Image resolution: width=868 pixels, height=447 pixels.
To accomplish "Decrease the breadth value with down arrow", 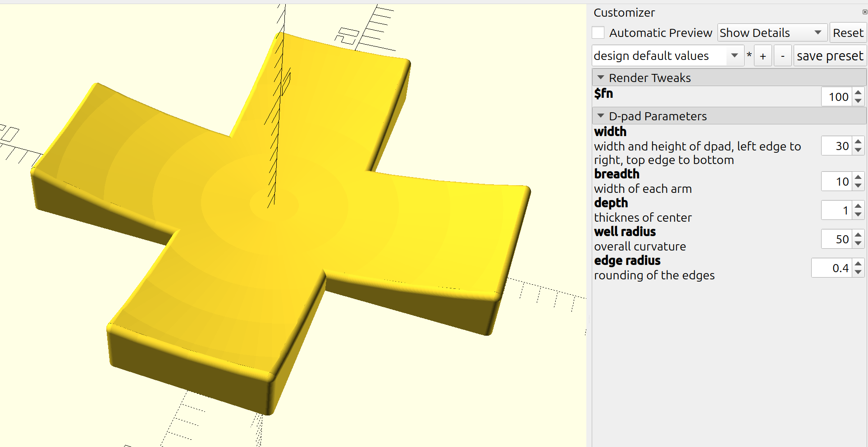I will click(858, 186).
